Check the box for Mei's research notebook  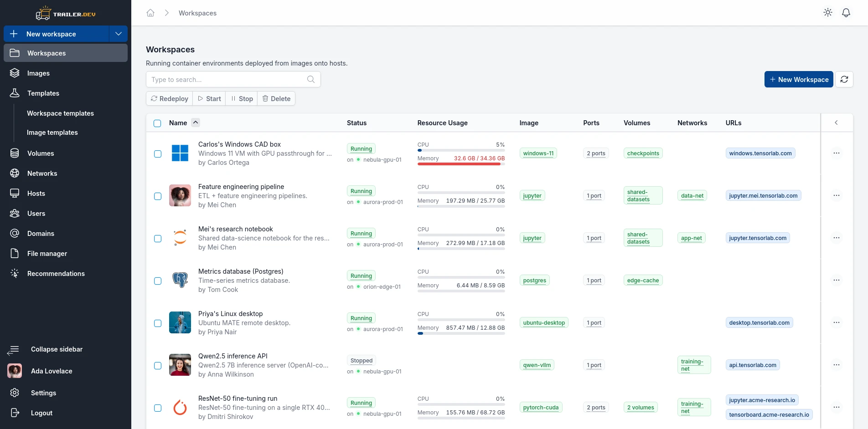tap(158, 239)
